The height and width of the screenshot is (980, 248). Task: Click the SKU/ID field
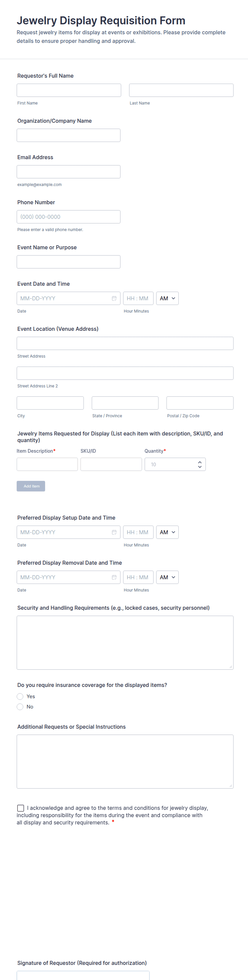coord(111,464)
